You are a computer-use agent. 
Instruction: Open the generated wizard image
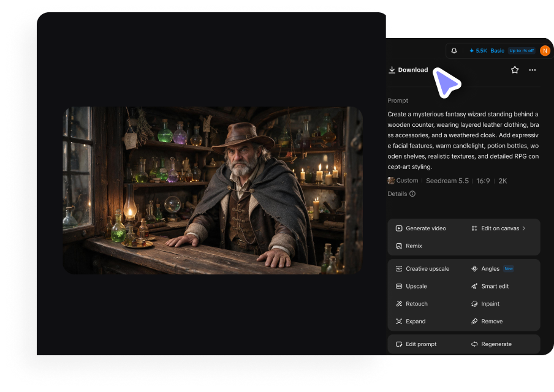pos(213,190)
